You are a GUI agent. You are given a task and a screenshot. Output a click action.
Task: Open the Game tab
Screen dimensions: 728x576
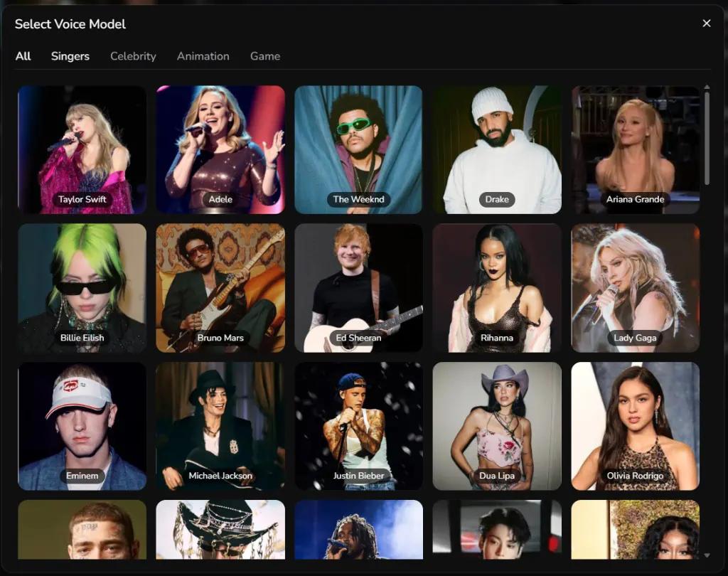(265, 56)
